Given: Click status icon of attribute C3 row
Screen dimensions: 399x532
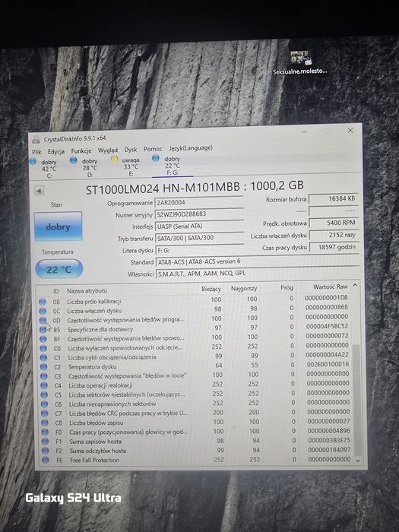Looking at the screenshot, I should [44, 376].
